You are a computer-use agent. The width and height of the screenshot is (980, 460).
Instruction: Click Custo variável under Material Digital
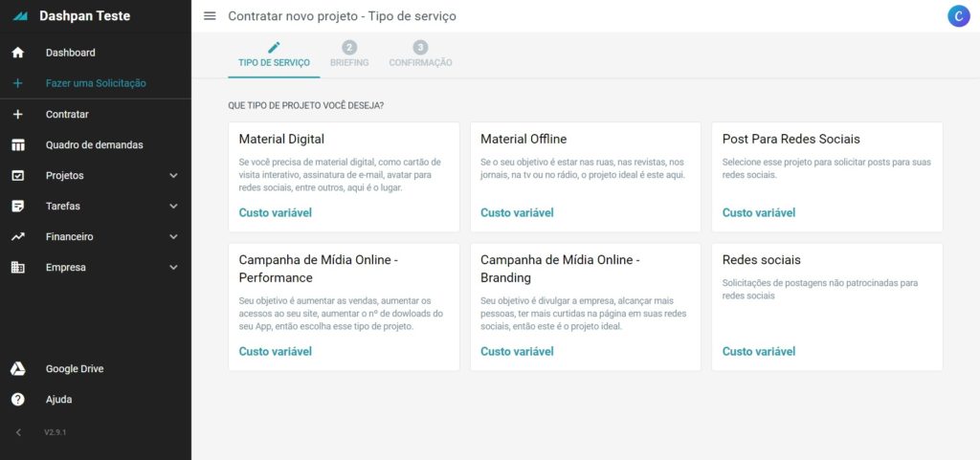275,213
